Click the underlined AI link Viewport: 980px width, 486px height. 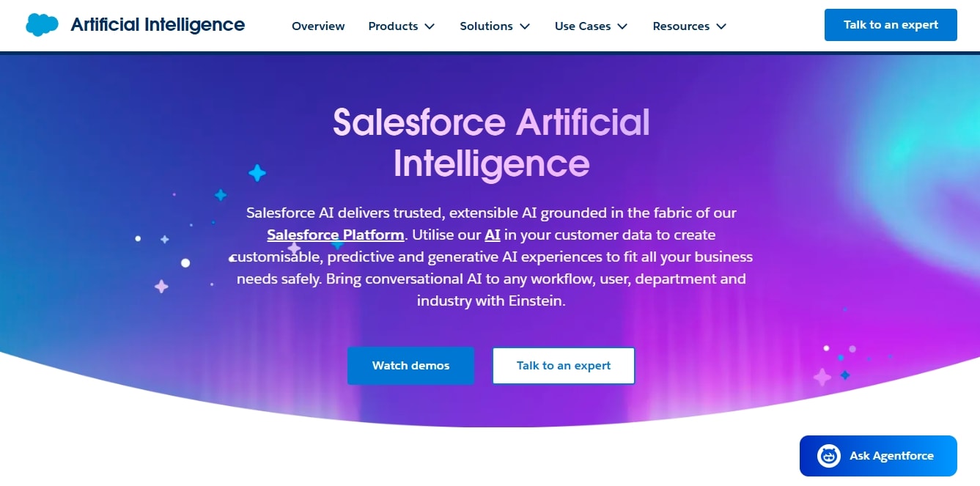pyautogui.click(x=492, y=235)
